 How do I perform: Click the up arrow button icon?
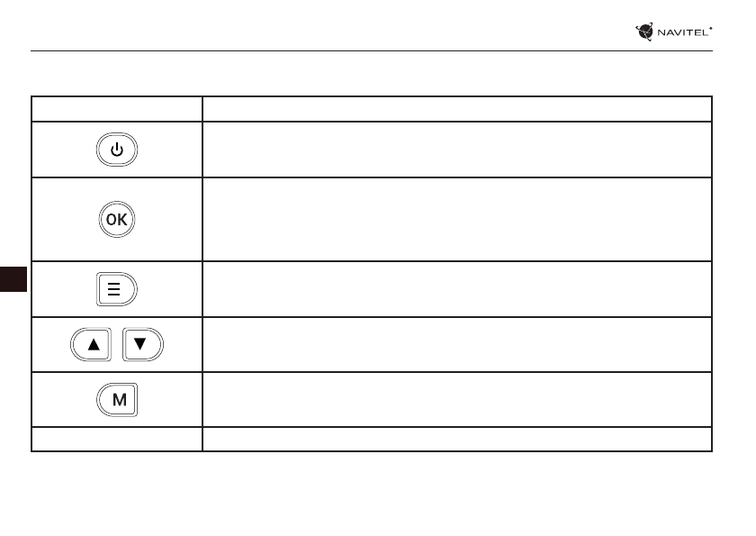93,345
